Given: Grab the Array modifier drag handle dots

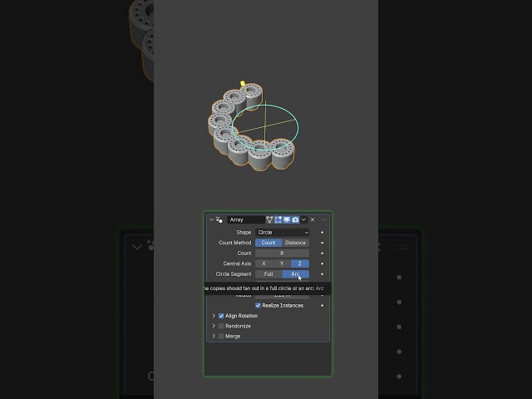Looking at the screenshot, I should click(x=323, y=219).
